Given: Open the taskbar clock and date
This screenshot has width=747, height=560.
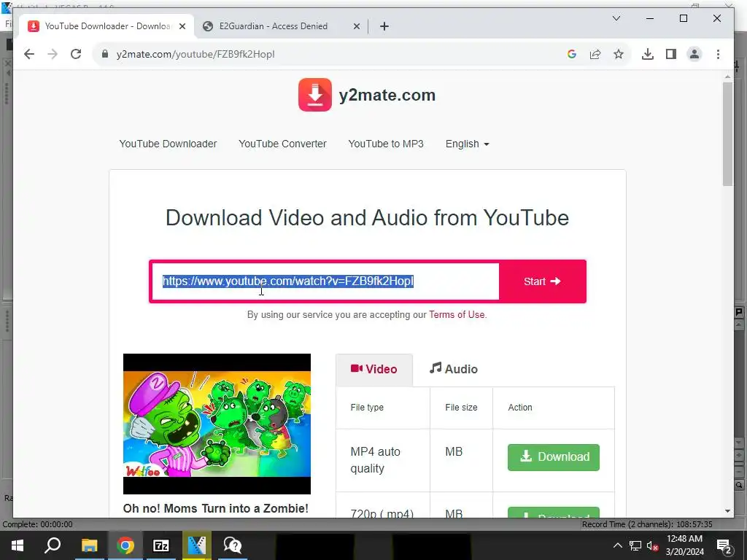Looking at the screenshot, I should 684,545.
